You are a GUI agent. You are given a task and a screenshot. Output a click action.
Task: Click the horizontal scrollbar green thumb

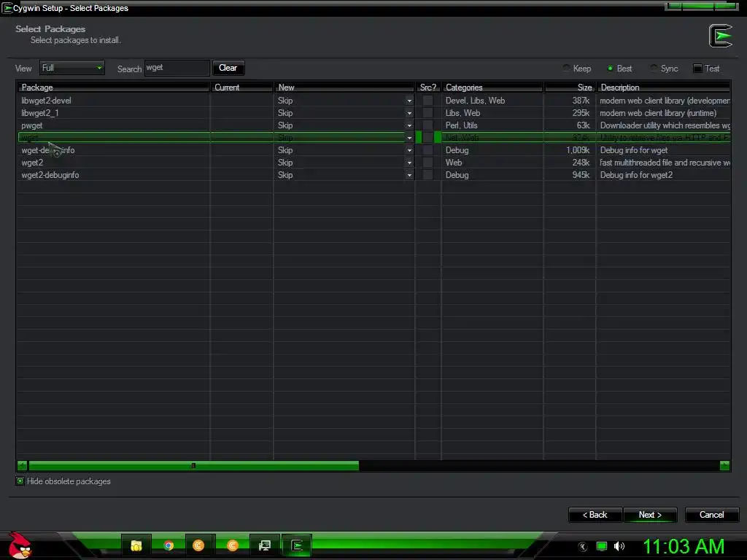(193, 466)
